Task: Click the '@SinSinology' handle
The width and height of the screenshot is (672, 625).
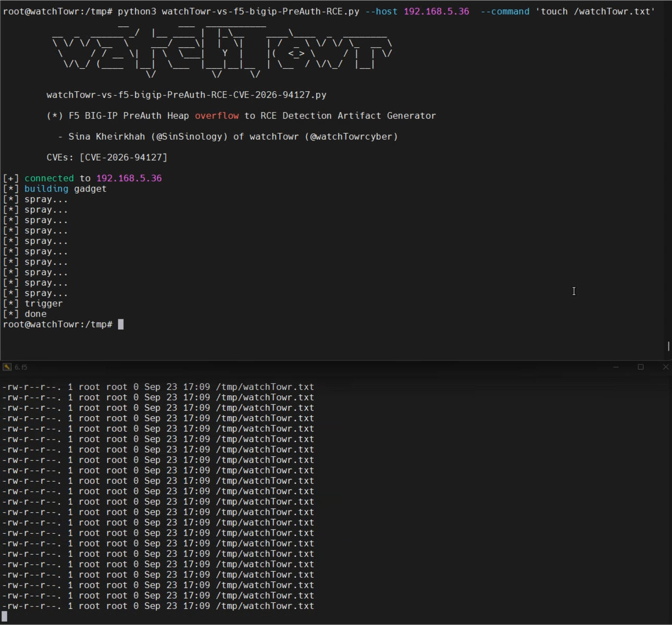Action: pos(190,136)
